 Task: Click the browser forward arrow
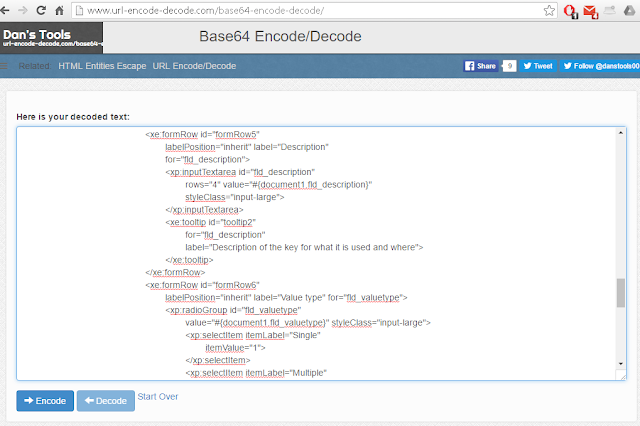point(23,10)
